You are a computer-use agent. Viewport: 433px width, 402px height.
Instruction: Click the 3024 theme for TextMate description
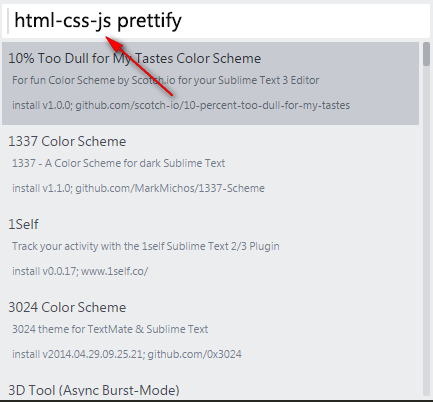[x=110, y=329]
